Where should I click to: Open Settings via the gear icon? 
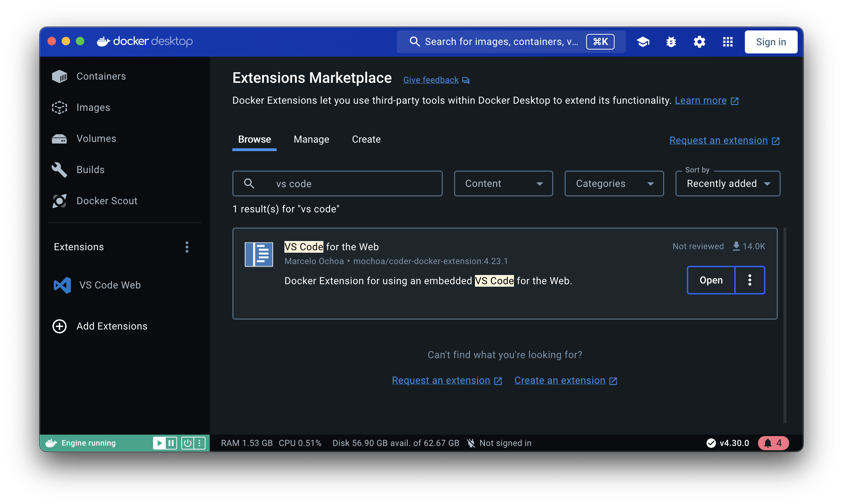click(699, 42)
